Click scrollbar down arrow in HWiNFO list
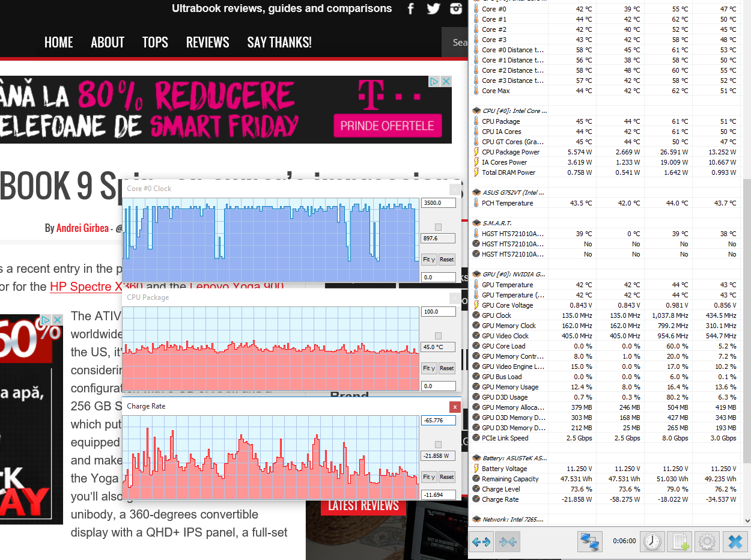The height and width of the screenshot is (560, 751). [746, 520]
